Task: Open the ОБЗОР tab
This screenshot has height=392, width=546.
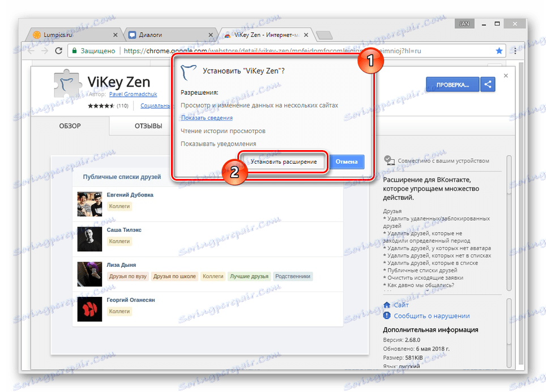Action: point(70,126)
